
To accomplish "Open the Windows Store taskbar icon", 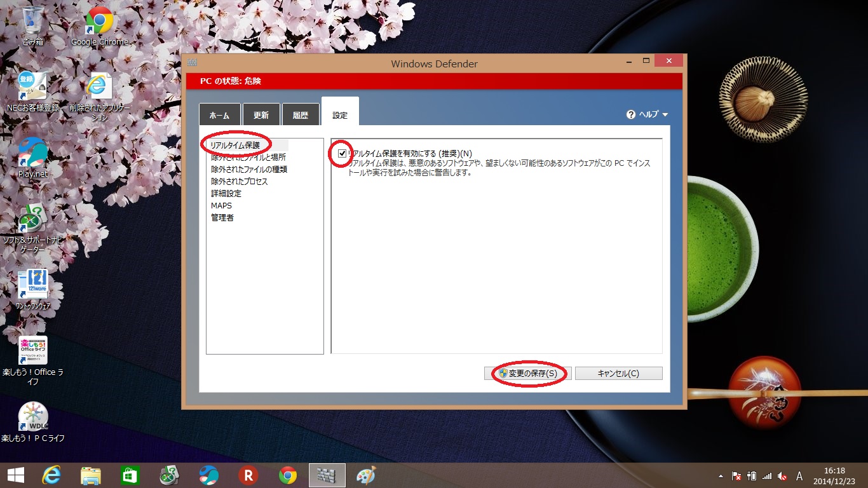I will [130, 475].
